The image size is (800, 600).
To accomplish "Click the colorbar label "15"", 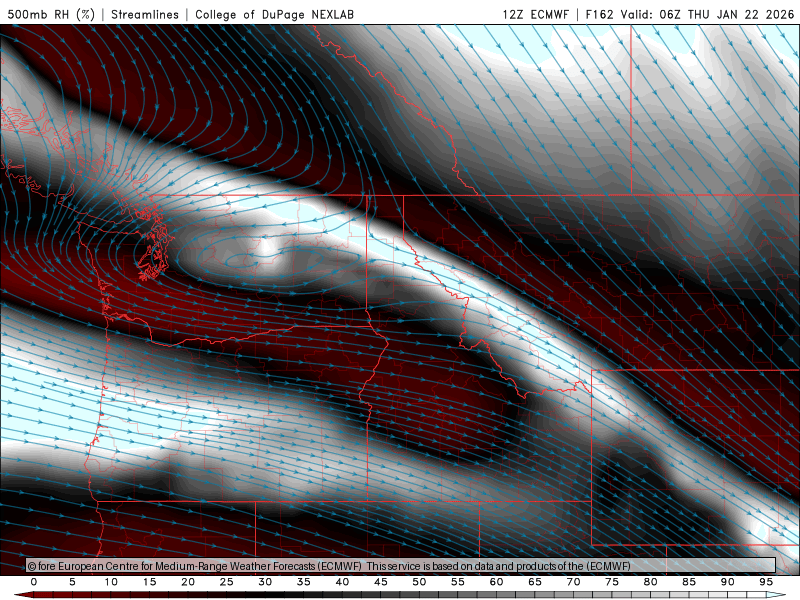I will click(x=149, y=582).
